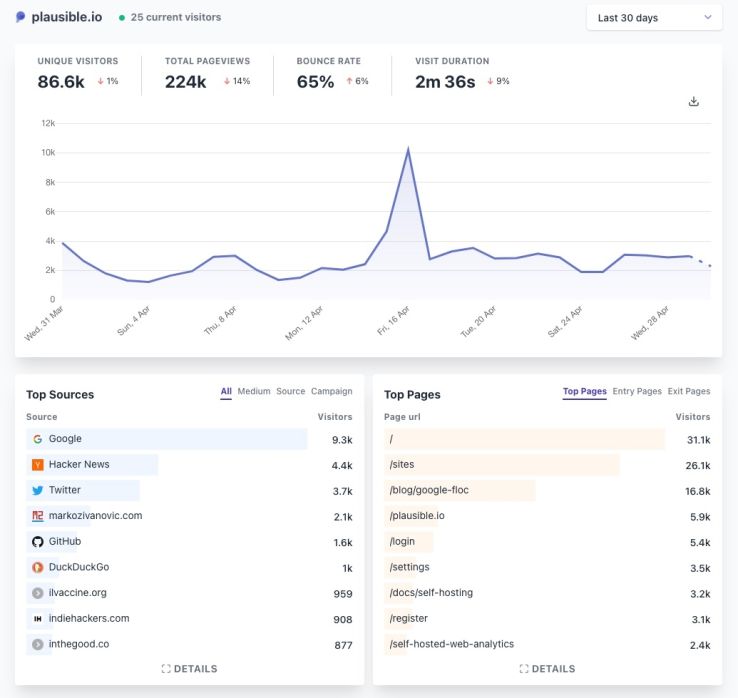Screen dimensions: 738x698
Task: Click the Hacker News source icon
Action: pyautogui.click(x=37, y=465)
